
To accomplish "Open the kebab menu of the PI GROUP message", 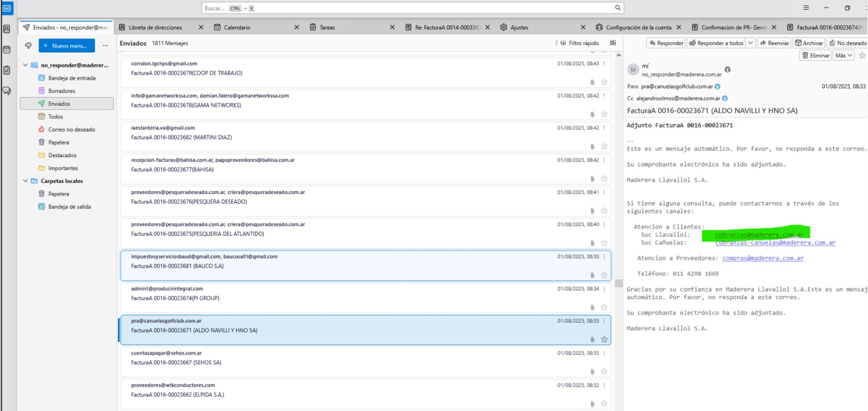I will click(604, 288).
